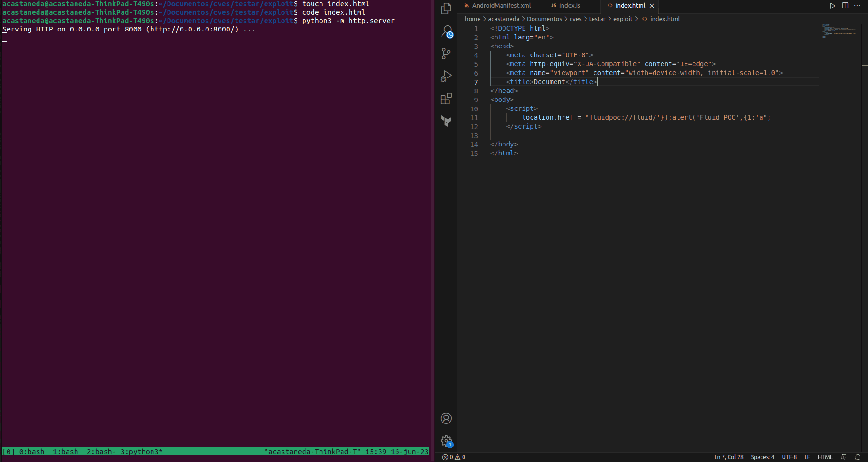
Task: Click the python3 -m http.server command
Action: (348, 21)
